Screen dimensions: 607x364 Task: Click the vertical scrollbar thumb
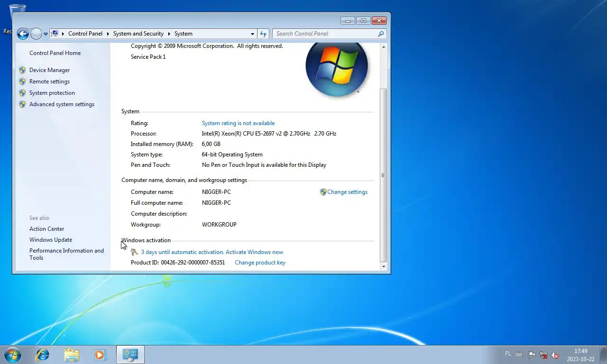coord(384,175)
